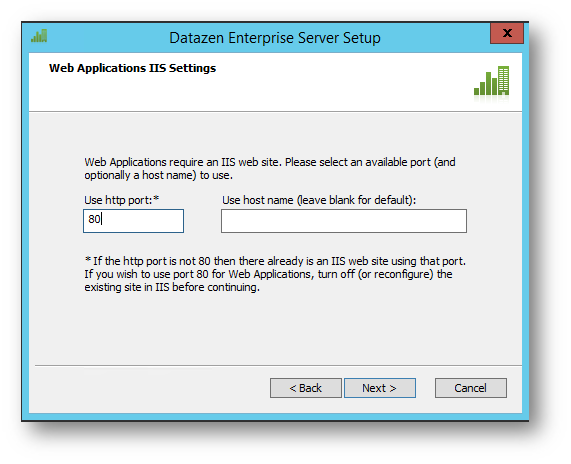571x464 pixels.
Task: Close the Datazen Enterprise Server Setup window
Action: click(x=507, y=33)
